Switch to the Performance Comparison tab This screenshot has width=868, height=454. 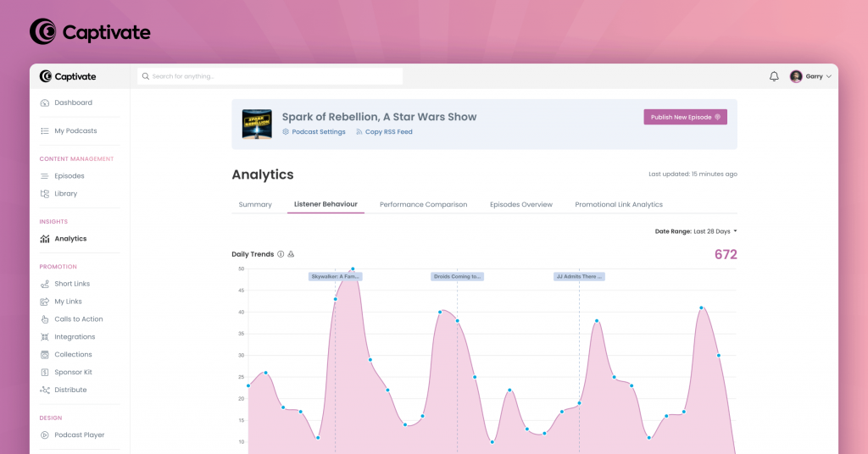pos(423,205)
